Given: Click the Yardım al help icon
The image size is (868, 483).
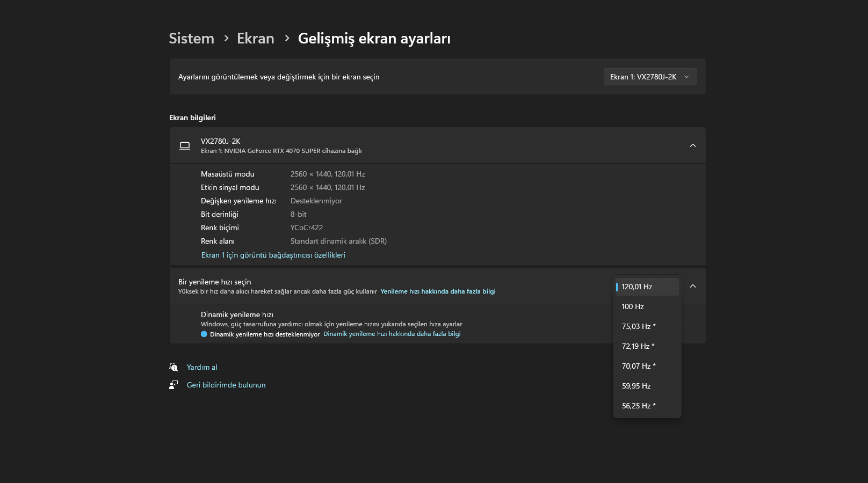Looking at the screenshot, I should [173, 367].
